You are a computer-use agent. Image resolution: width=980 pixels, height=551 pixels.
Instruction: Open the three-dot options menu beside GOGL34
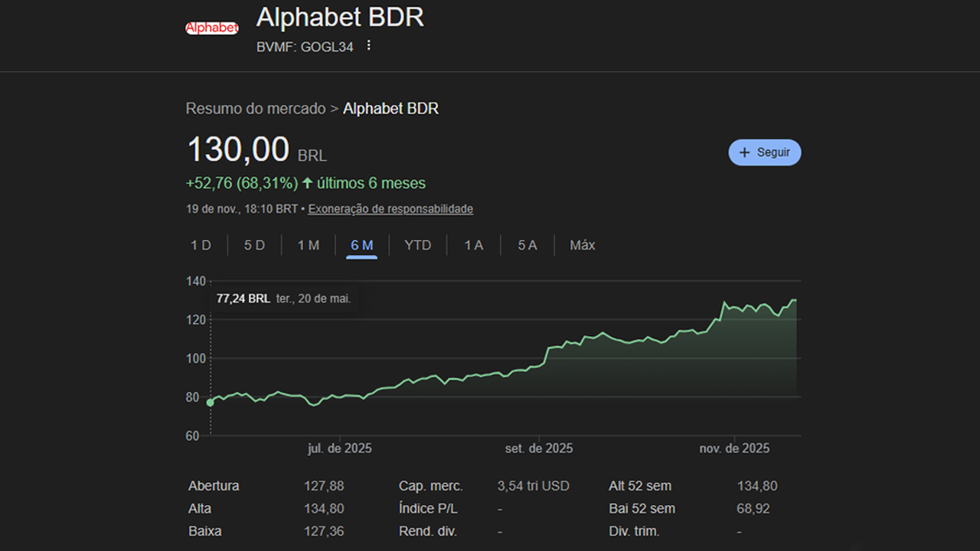(368, 46)
